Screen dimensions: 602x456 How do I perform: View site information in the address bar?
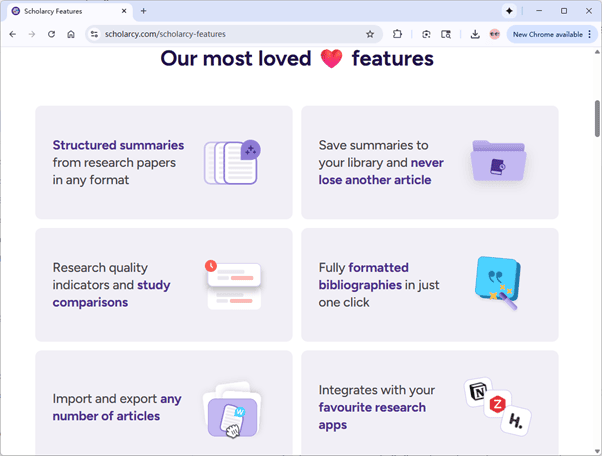[94, 34]
